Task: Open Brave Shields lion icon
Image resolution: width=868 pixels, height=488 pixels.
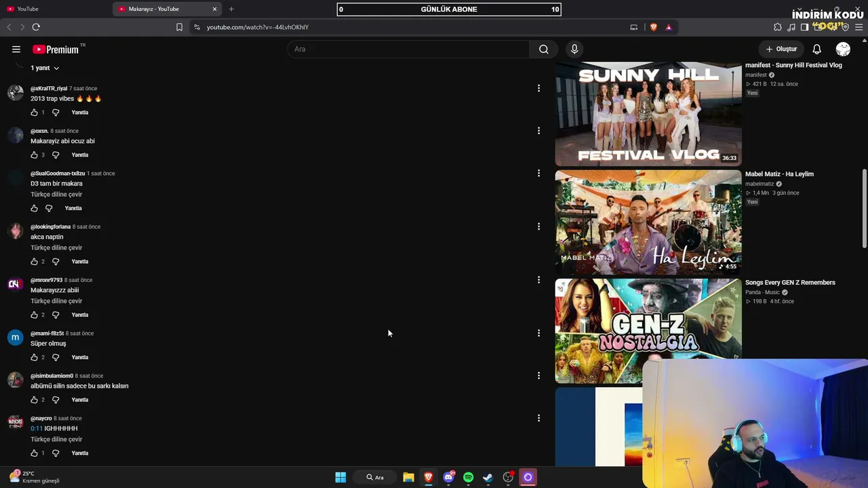Action: coord(654,27)
